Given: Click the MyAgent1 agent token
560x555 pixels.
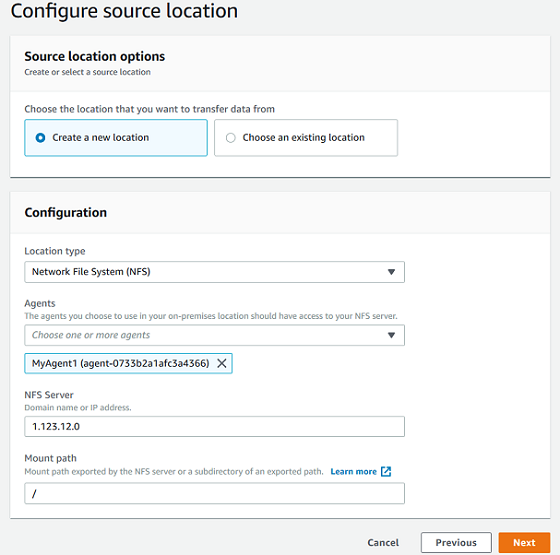Looking at the screenshot, I should (x=128, y=363).
